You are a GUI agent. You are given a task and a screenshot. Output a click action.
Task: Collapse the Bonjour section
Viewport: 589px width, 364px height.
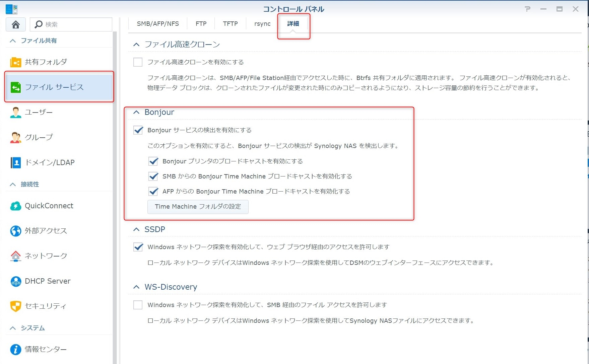(x=136, y=113)
